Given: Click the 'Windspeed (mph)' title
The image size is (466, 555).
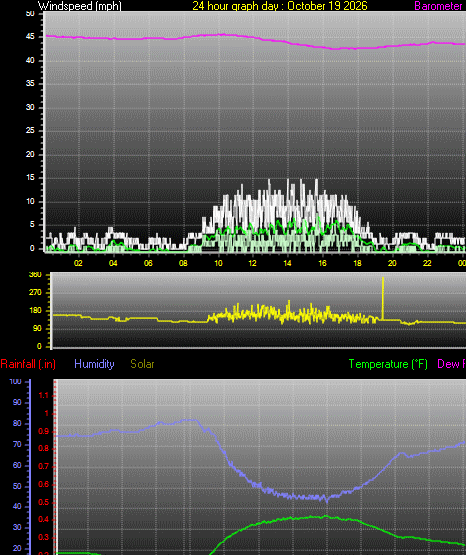Looking at the screenshot, I should (80, 6).
